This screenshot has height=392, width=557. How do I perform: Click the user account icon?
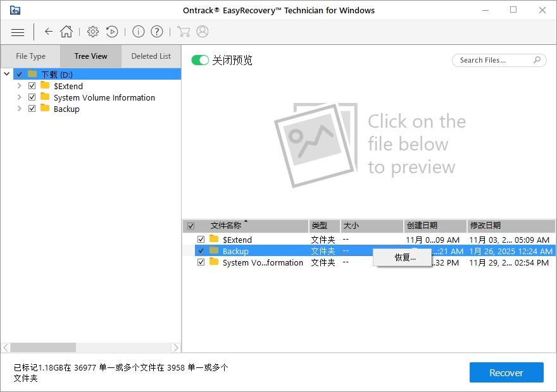(x=203, y=32)
